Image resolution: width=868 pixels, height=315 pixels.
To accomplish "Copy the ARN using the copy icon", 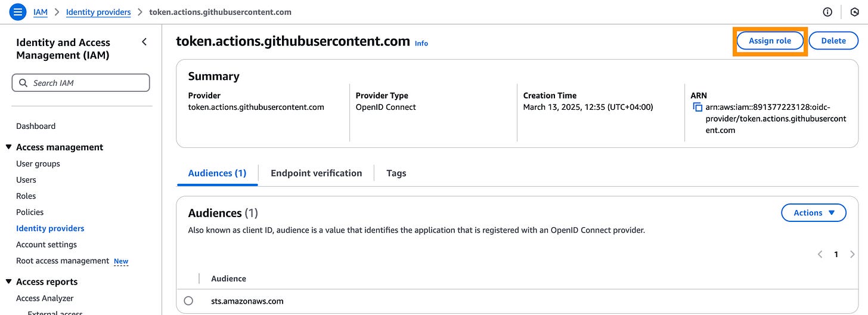I will pos(697,107).
